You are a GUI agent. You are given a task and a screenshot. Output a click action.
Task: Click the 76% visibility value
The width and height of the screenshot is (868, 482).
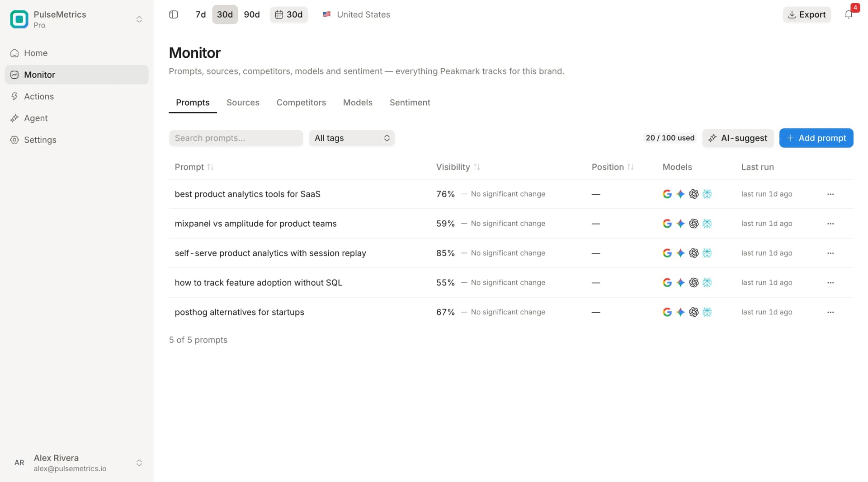tap(445, 194)
